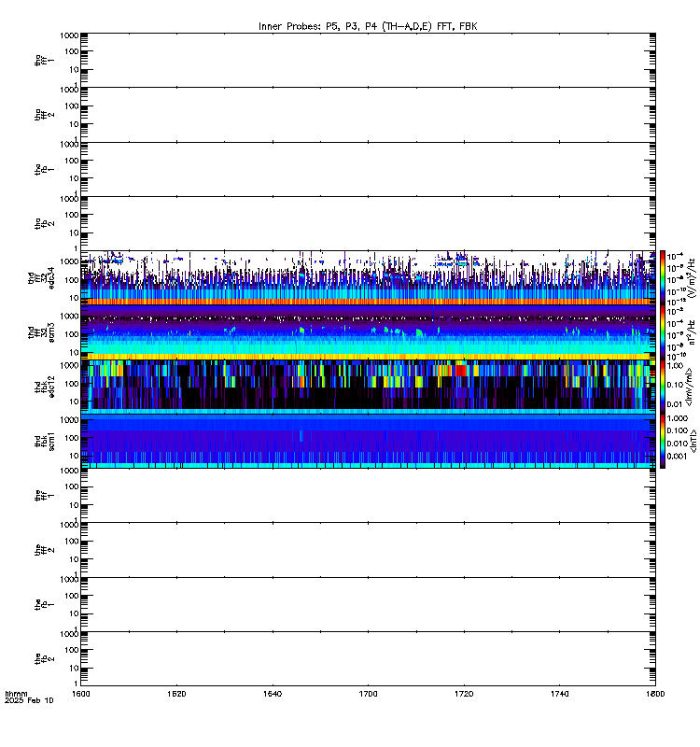700x747 pixels.
Task: Click the thd scm3 FFT spectrogram panel
Action: coord(368,332)
